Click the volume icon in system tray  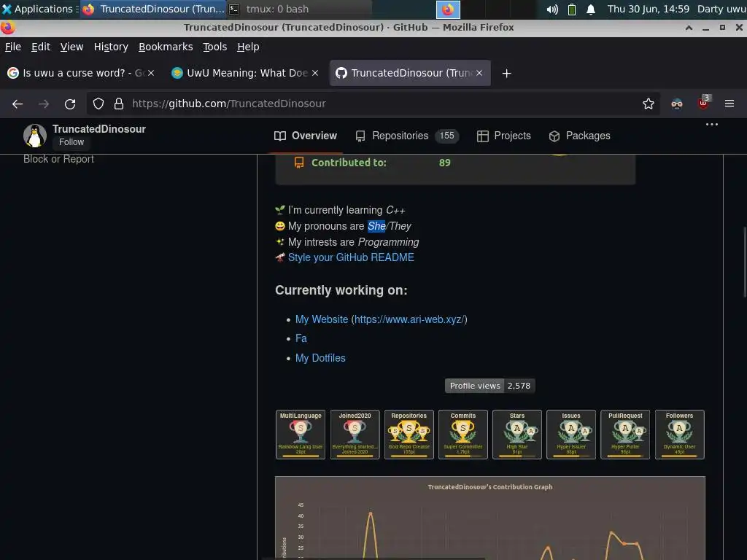(x=552, y=9)
